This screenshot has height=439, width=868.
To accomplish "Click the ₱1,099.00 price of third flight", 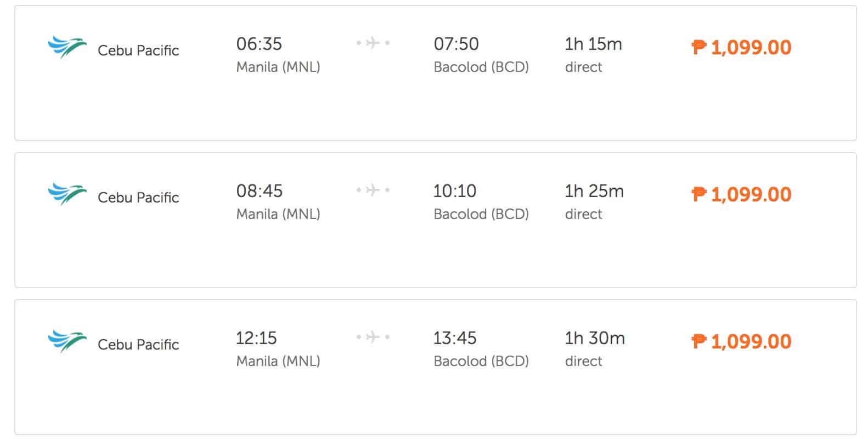I will [741, 342].
